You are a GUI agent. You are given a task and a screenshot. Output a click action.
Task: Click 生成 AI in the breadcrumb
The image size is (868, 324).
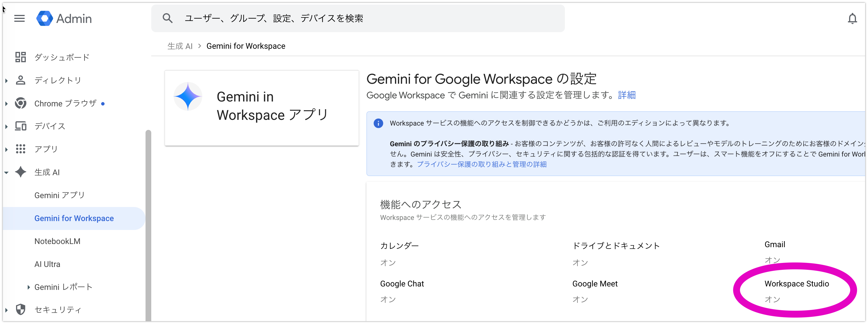point(180,46)
